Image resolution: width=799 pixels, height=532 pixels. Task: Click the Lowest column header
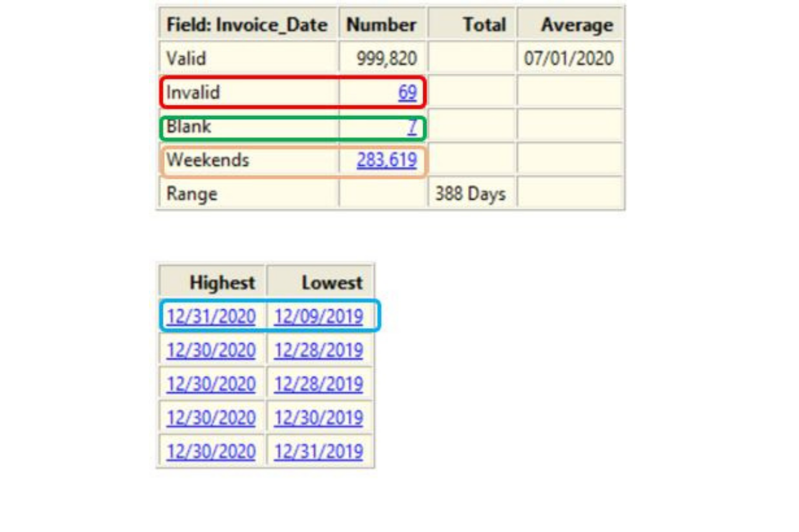tap(331, 283)
